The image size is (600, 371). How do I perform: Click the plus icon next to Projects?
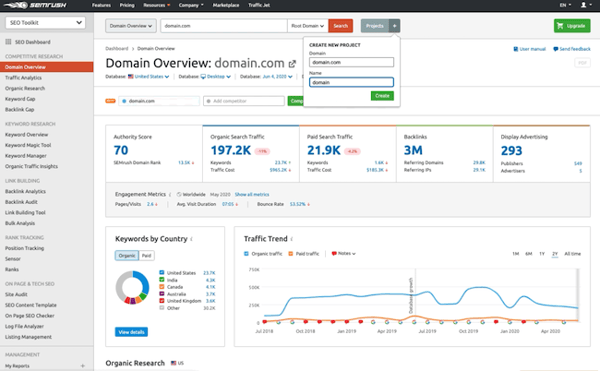point(395,26)
